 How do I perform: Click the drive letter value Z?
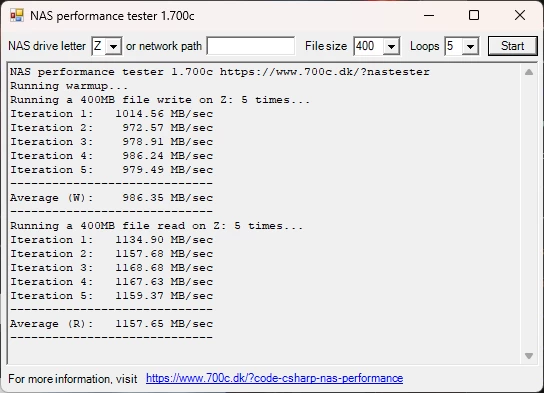point(98,46)
